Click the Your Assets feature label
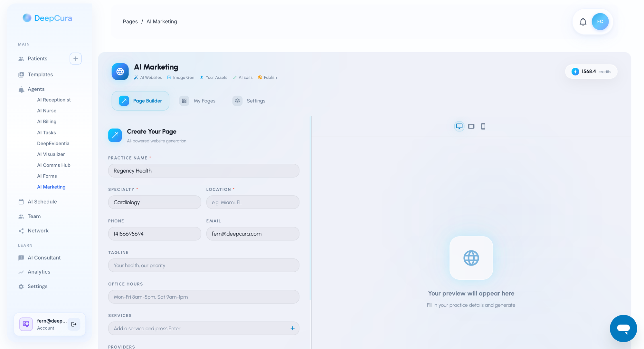Image resolution: width=644 pixels, height=349 pixels. pos(213,78)
